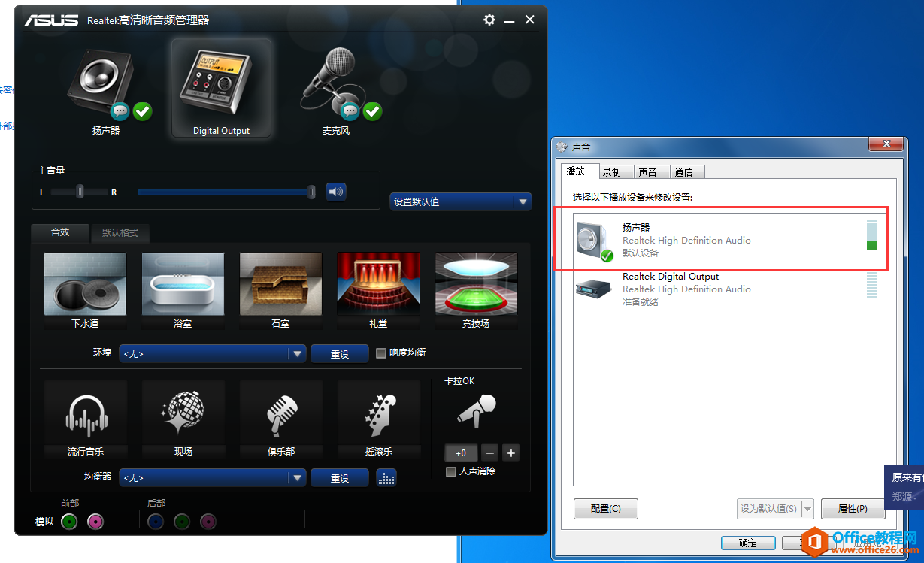Click the karaoke +0 value field

461,453
